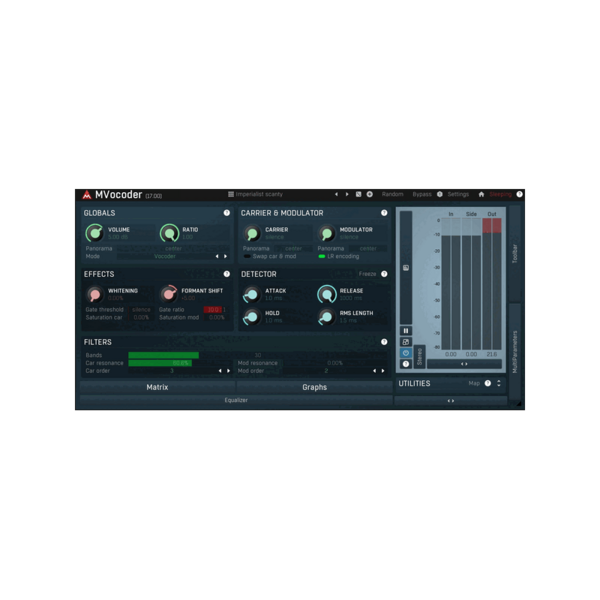The width and height of the screenshot is (600, 600).
Task: Open the Effects section help icon
Action: coord(227,274)
